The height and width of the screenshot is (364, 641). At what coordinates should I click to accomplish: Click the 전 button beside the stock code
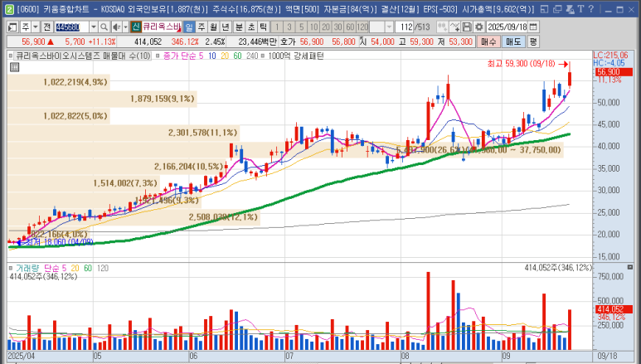46,27
